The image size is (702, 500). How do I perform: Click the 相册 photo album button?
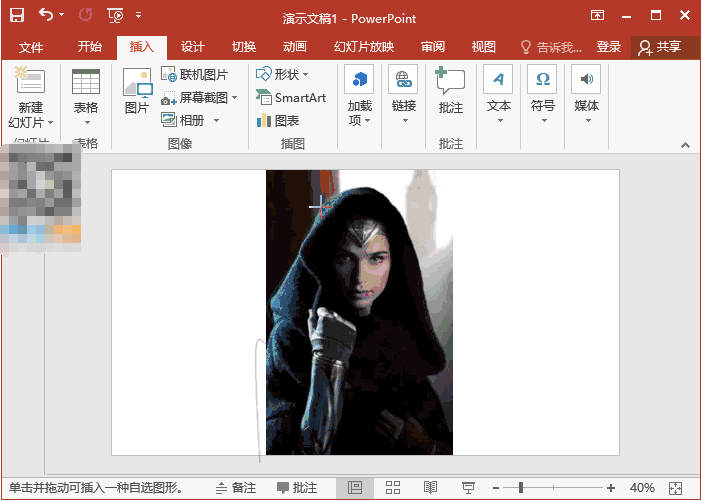tap(182, 120)
